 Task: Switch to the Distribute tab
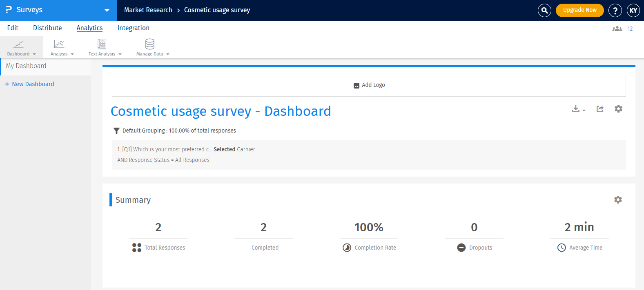point(47,28)
